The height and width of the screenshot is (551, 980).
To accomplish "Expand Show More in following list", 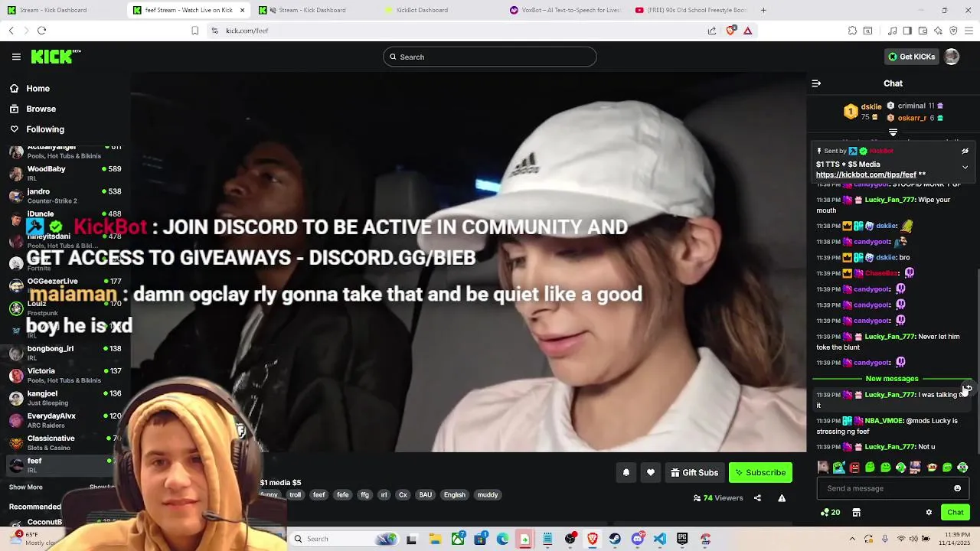I will pyautogui.click(x=26, y=487).
